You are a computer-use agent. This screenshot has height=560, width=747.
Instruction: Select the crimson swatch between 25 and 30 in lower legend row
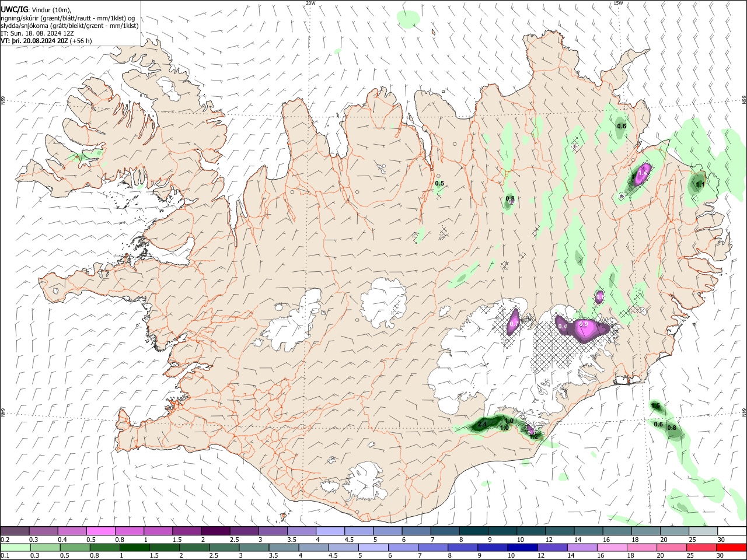pyautogui.click(x=703, y=547)
